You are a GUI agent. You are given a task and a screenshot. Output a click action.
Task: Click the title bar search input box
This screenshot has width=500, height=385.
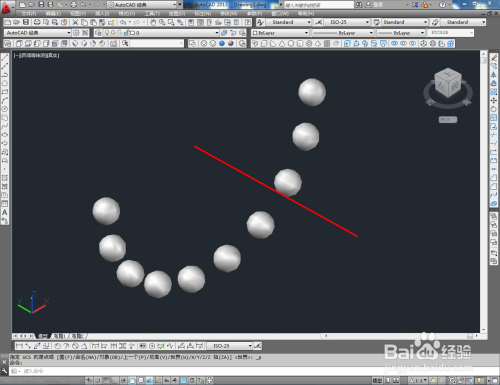pos(319,5)
